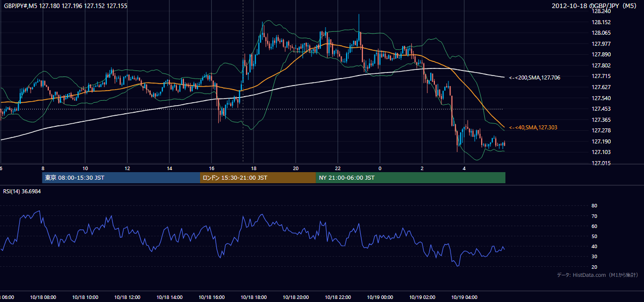644x302 pixels.
Task: Select the 東京 08:00-15:30 JST session bar
Action: [x=121, y=178]
